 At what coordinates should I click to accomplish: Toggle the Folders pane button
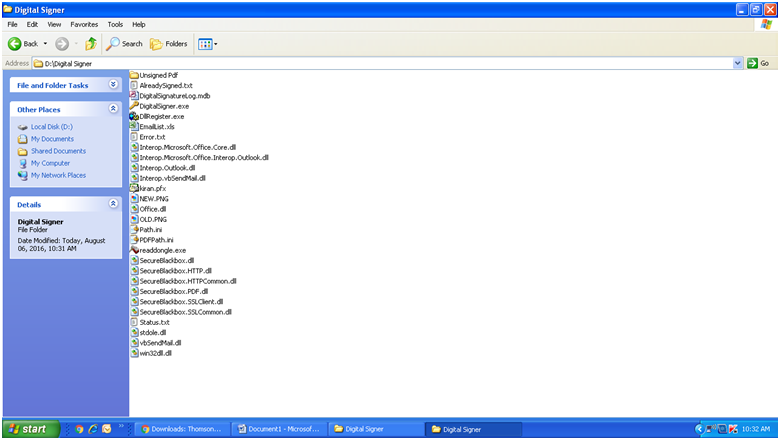[x=169, y=44]
